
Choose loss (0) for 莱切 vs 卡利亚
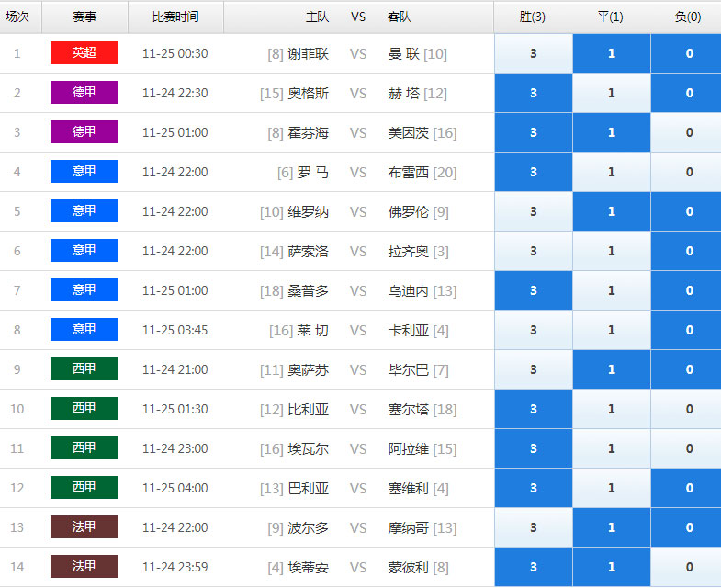(x=686, y=331)
